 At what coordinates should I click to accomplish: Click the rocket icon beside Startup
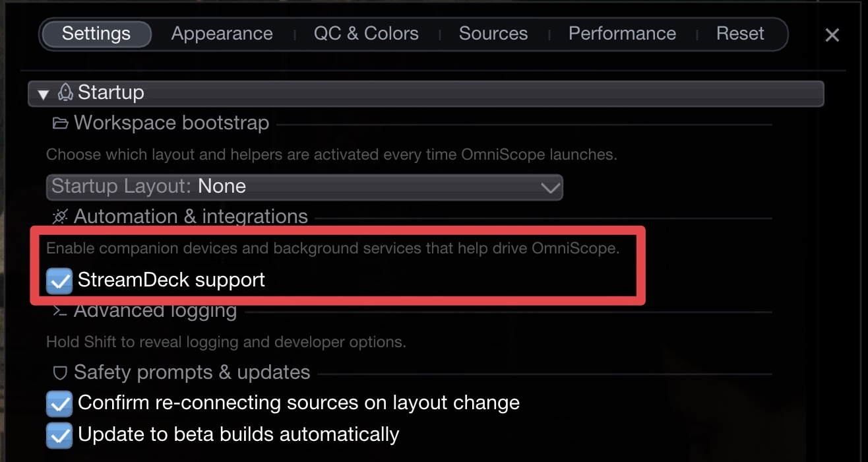point(65,93)
